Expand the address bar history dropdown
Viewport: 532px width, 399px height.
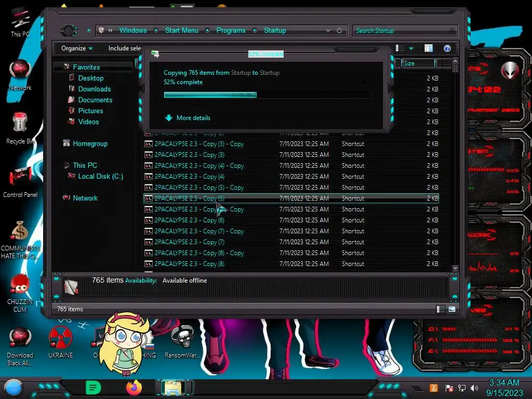pyautogui.click(x=328, y=31)
